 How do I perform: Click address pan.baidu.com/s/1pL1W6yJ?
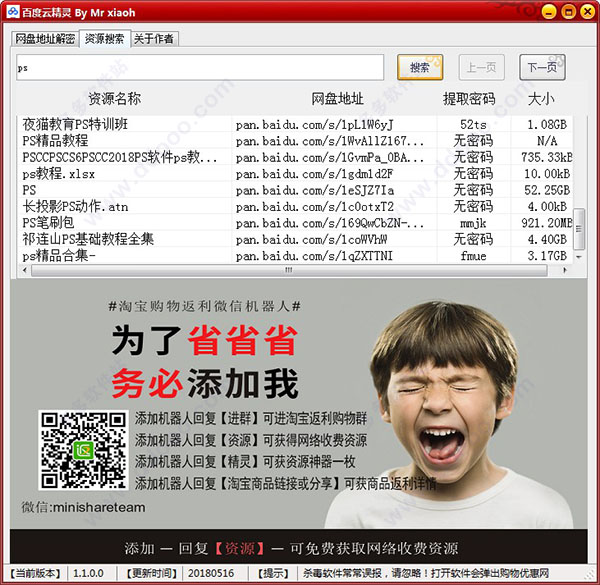coord(315,125)
